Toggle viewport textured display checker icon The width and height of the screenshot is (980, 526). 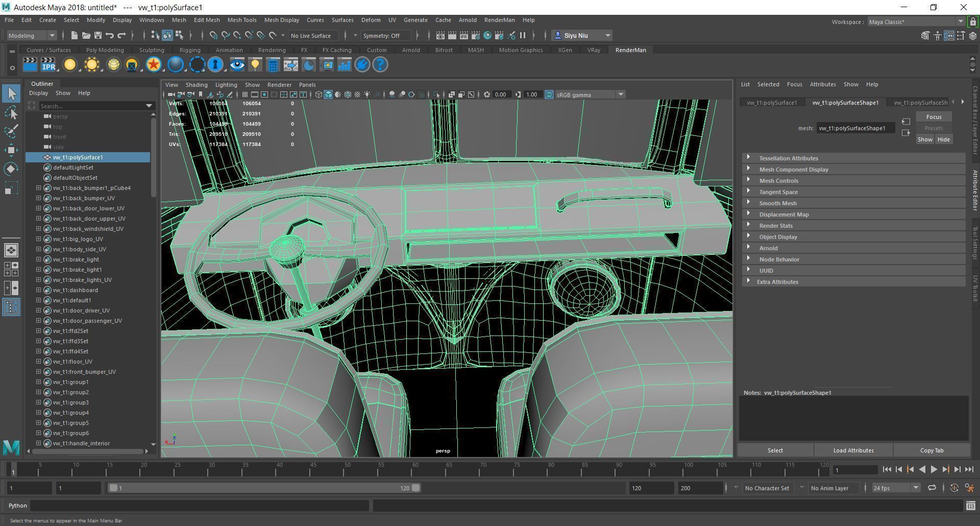(357, 94)
